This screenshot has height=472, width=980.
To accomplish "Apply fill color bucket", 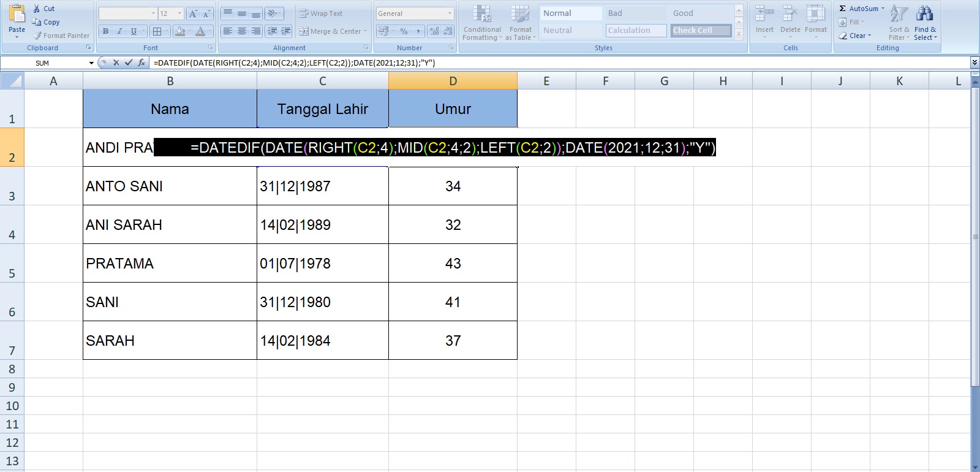I will point(179,31).
